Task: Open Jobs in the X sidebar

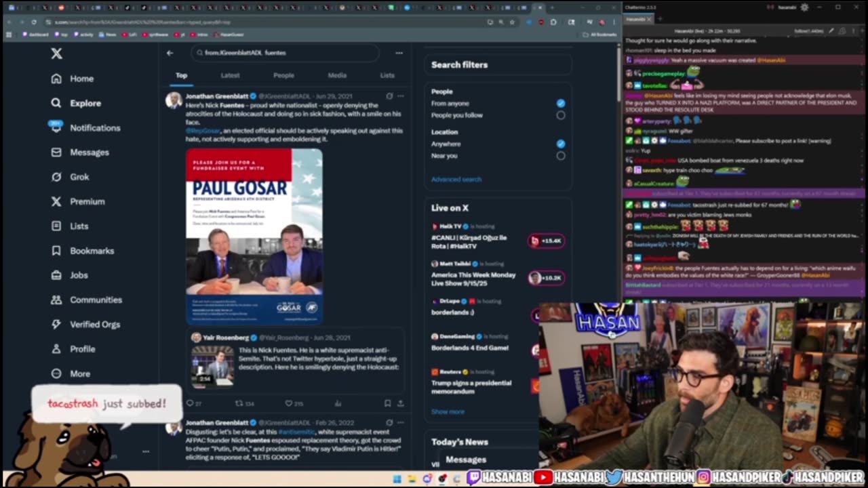Action: (70, 275)
